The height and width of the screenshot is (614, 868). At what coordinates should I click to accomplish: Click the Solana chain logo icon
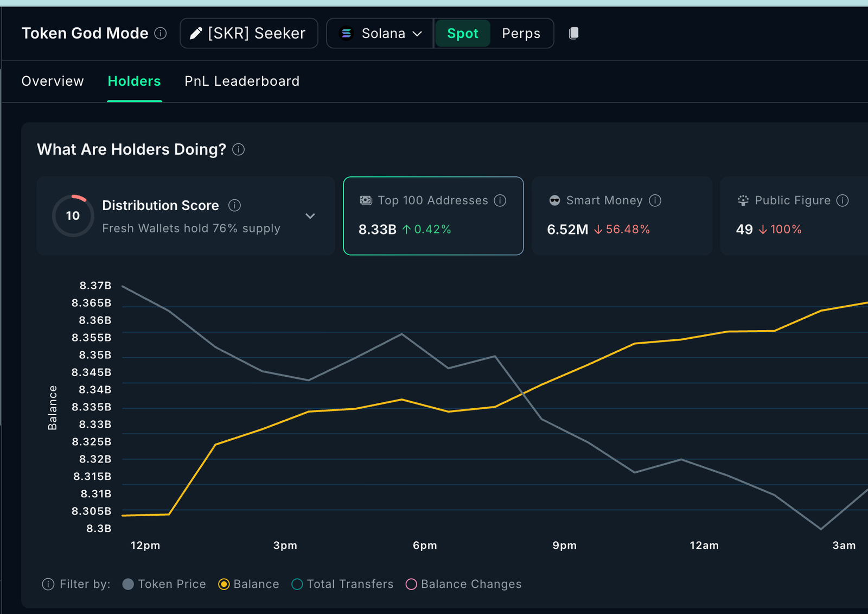tap(346, 33)
